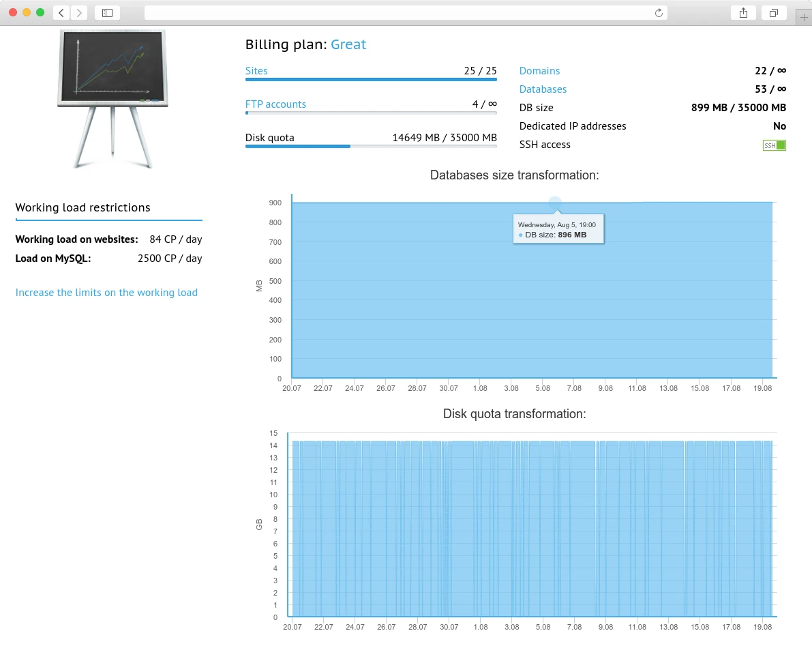Click the reload page icon

click(659, 13)
